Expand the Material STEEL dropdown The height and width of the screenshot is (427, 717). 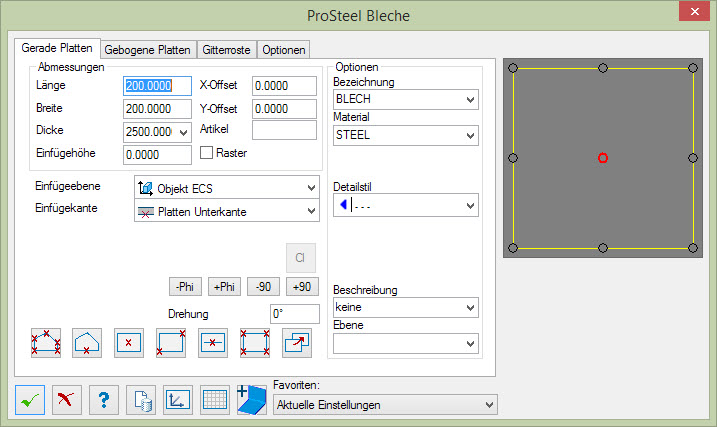tap(406, 135)
